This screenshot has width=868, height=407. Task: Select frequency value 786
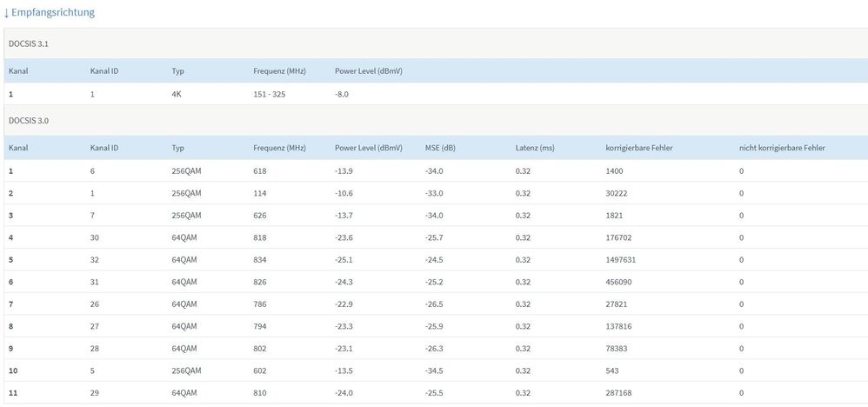click(x=260, y=304)
